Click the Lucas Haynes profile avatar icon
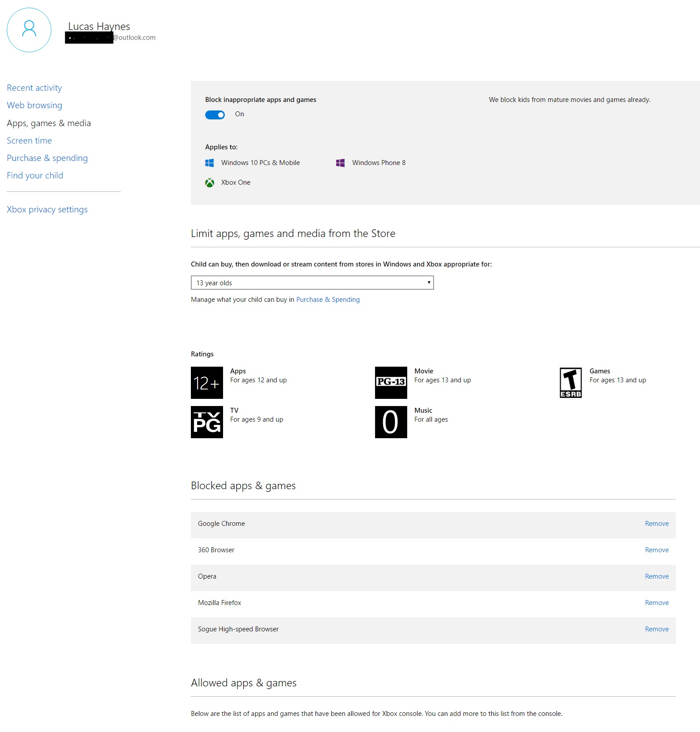Viewport: 700px width, 732px height. pyautogui.click(x=29, y=30)
